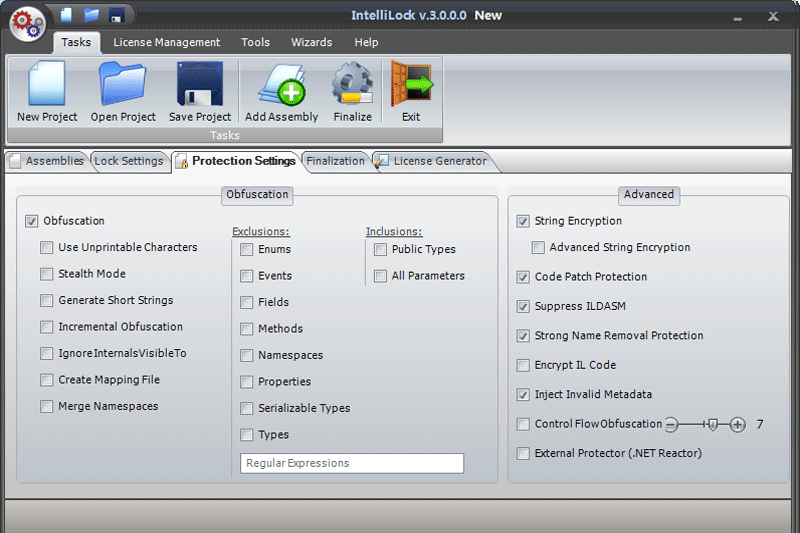Viewport: 800px width, 533px height.
Task: Click the Finalize gear icon
Action: coord(353,84)
